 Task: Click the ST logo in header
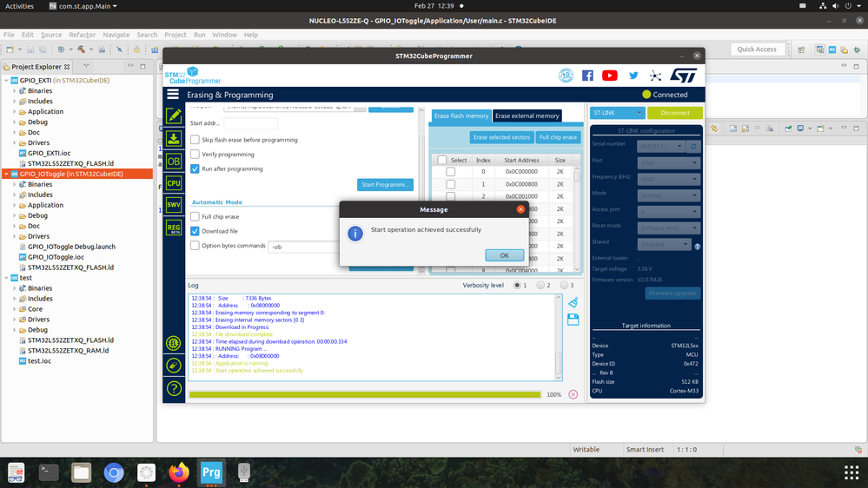pos(683,76)
